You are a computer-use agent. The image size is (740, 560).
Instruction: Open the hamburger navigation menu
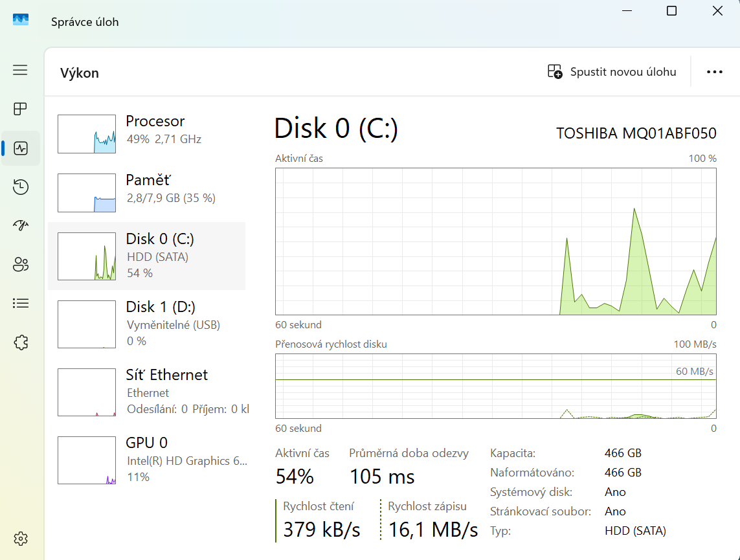point(21,70)
